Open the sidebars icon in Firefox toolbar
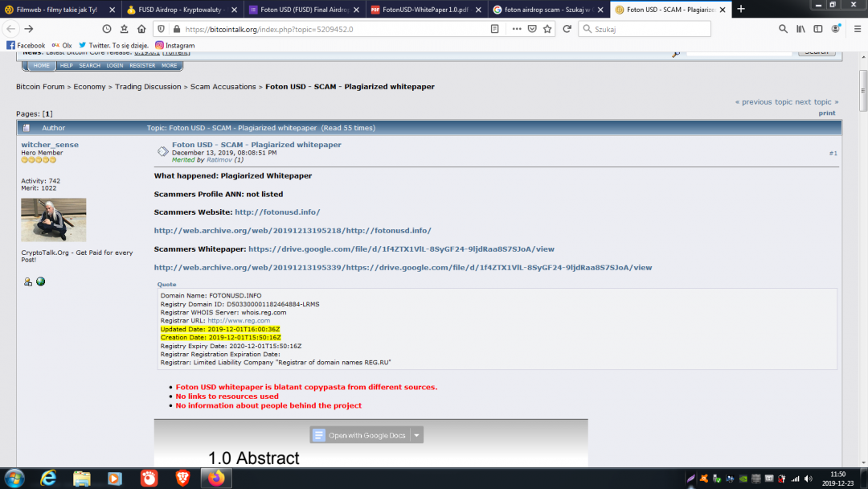The image size is (868, 489). pos(818,28)
